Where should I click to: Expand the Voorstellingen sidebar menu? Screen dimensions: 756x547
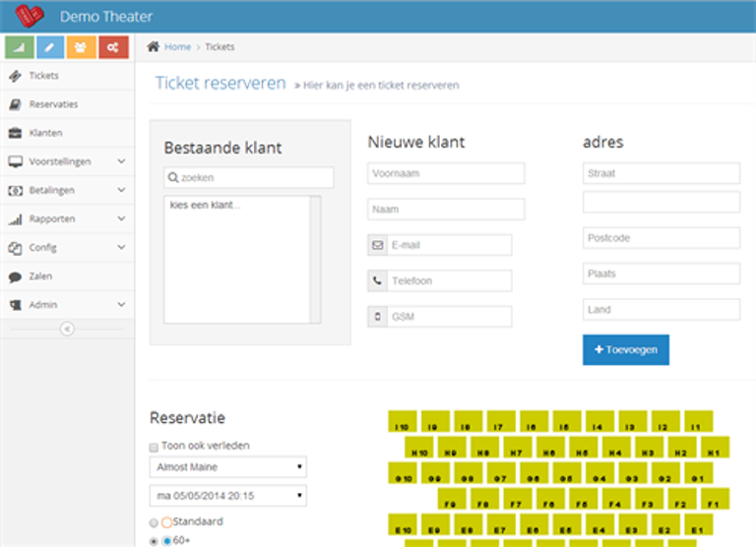[66, 161]
